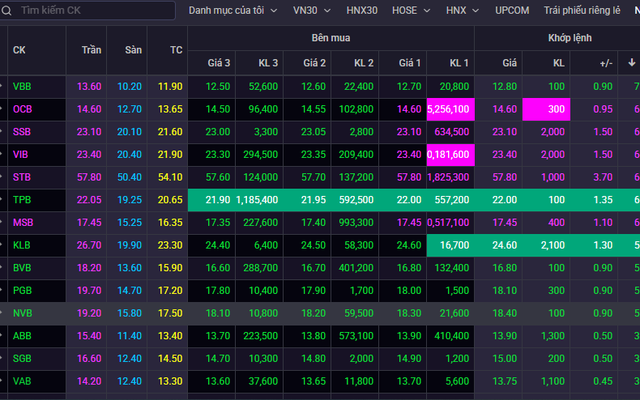Image resolution: width=640 pixels, height=400 pixels.
Task: Open the VBB stock ticker
Action: tap(22, 87)
